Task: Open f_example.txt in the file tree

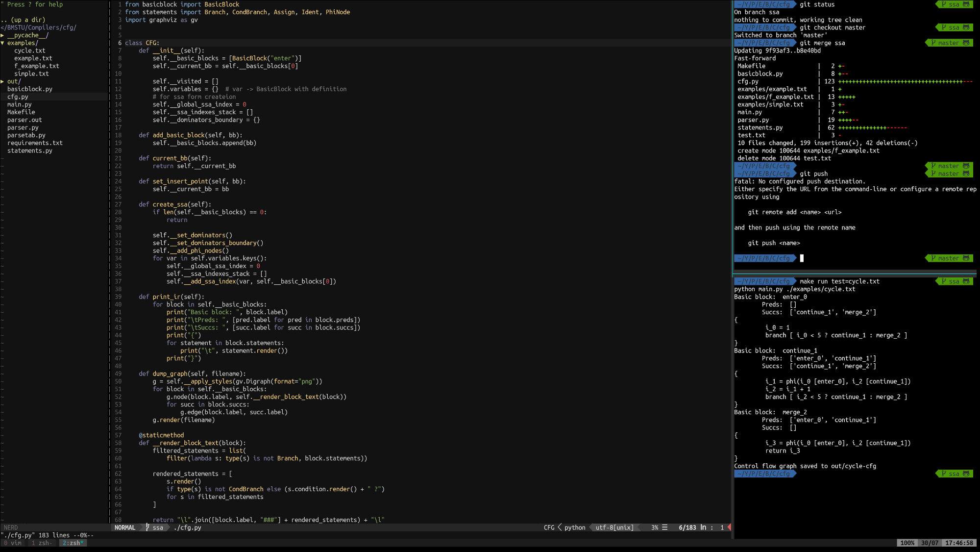Action: point(37,66)
